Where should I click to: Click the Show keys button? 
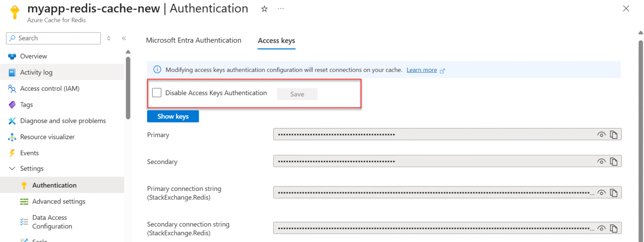(x=173, y=116)
